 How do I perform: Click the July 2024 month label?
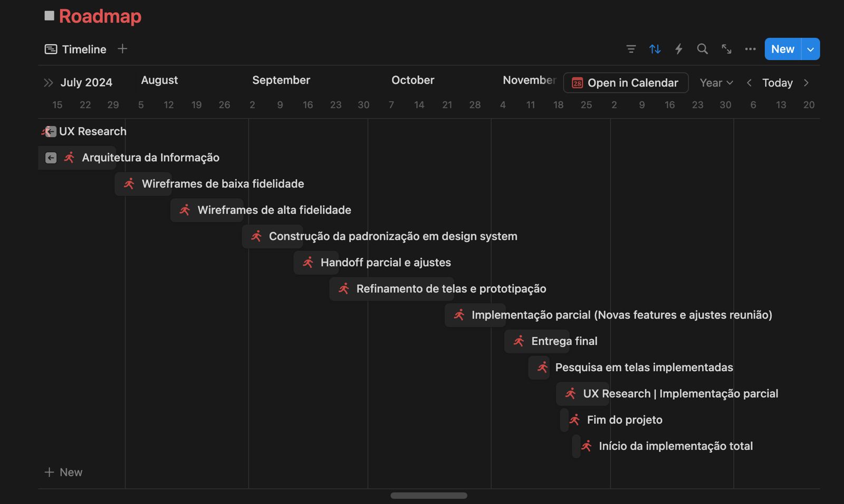click(x=87, y=83)
